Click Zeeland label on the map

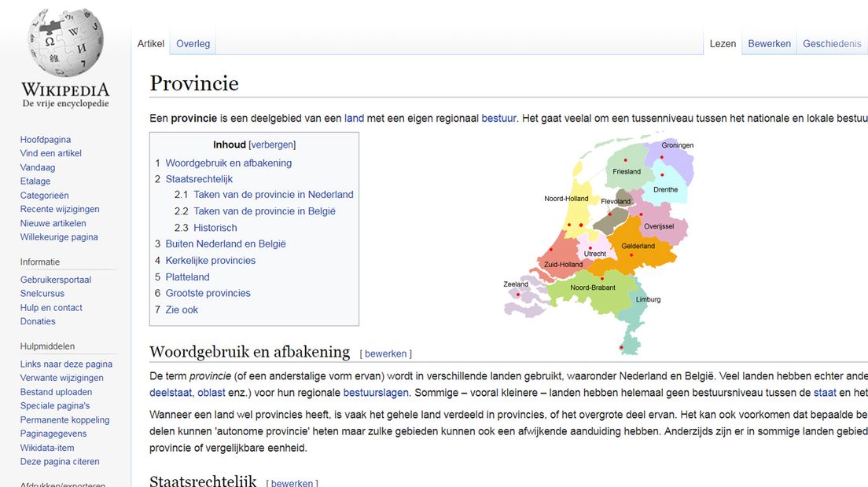[x=516, y=284]
